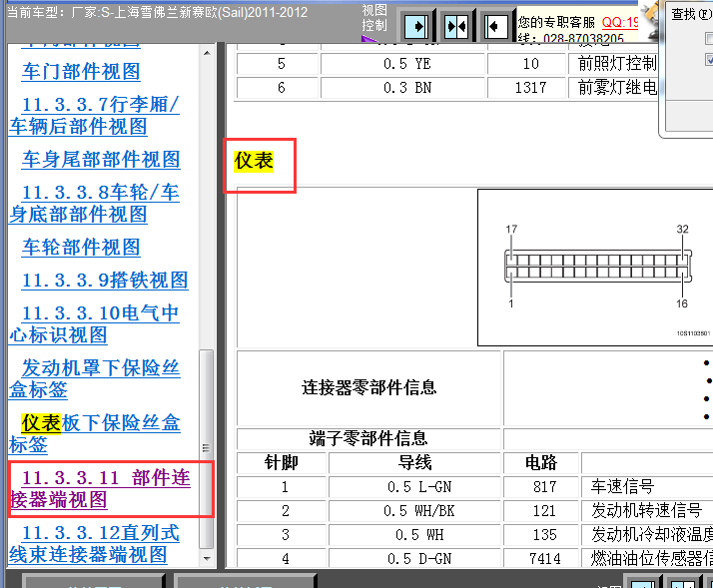The image size is (713, 588).
Task: Click the 连接器零部件信息 cell
Action: (x=368, y=388)
